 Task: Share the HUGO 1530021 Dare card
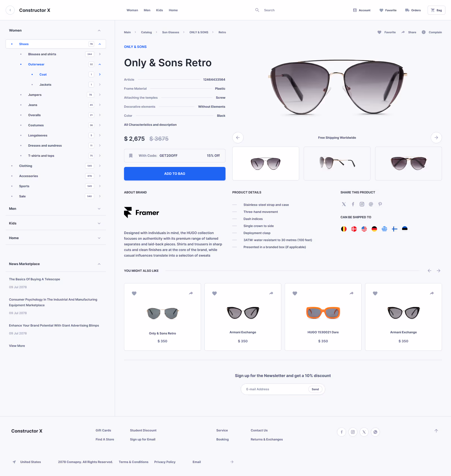(x=351, y=293)
